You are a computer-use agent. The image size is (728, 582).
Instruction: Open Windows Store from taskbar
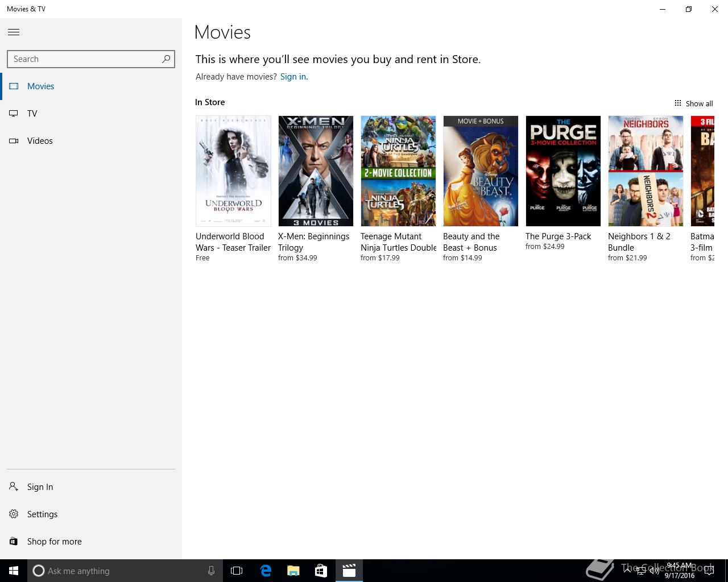321,571
